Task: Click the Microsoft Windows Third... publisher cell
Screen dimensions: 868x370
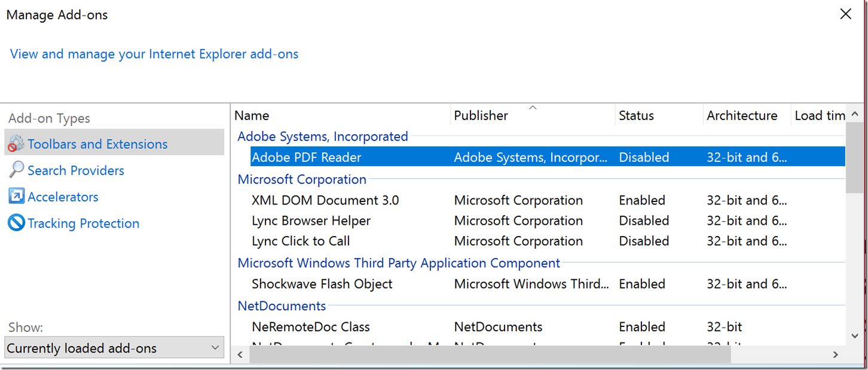Action: click(531, 284)
